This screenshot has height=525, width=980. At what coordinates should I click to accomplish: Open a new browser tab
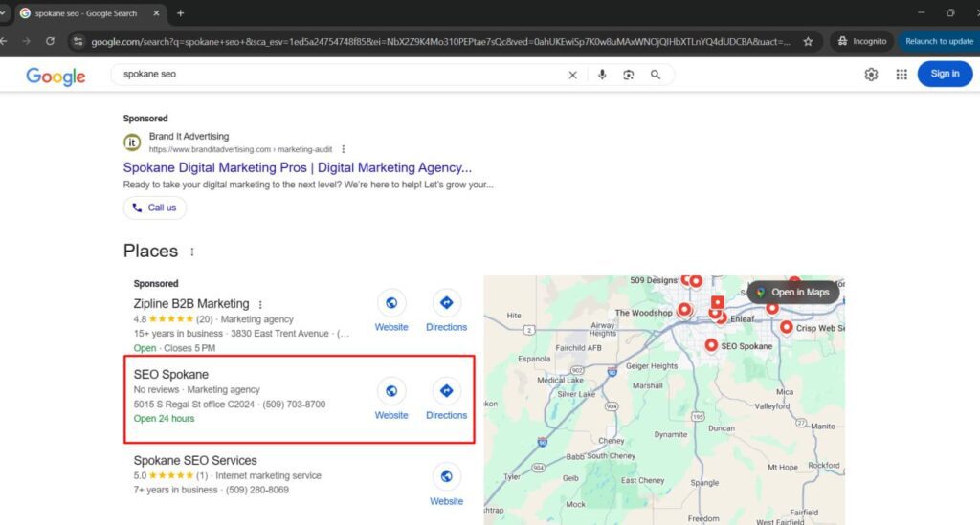(x=180, y=13)
